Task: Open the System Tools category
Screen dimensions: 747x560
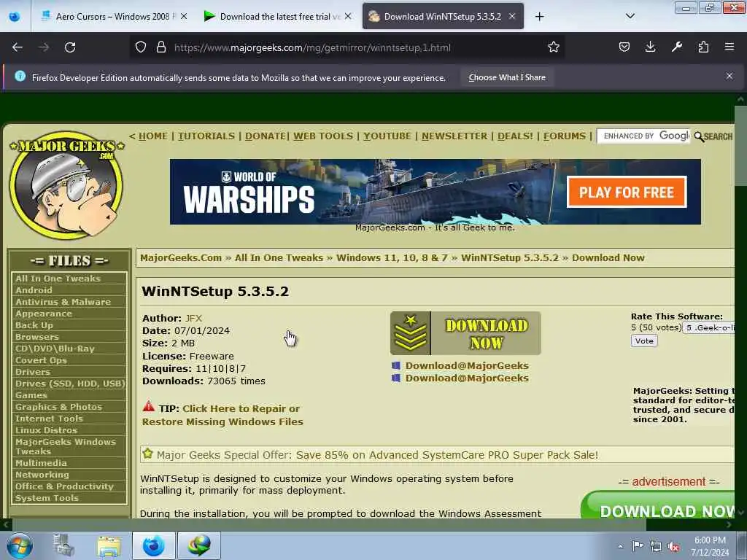Action: point(47,498)
